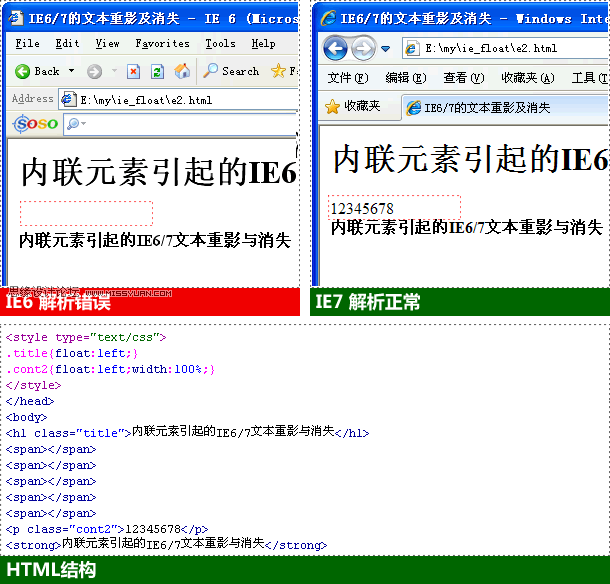Click the <p class="cont2">12345678</p> line

click(107, 529)
